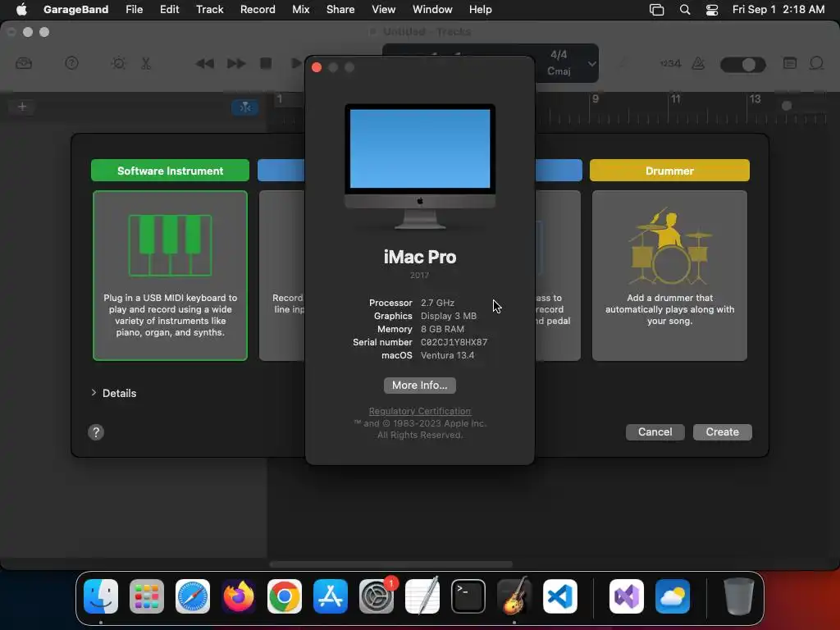Open the Edit menu
840x630 pixels.
pos(169,9)
